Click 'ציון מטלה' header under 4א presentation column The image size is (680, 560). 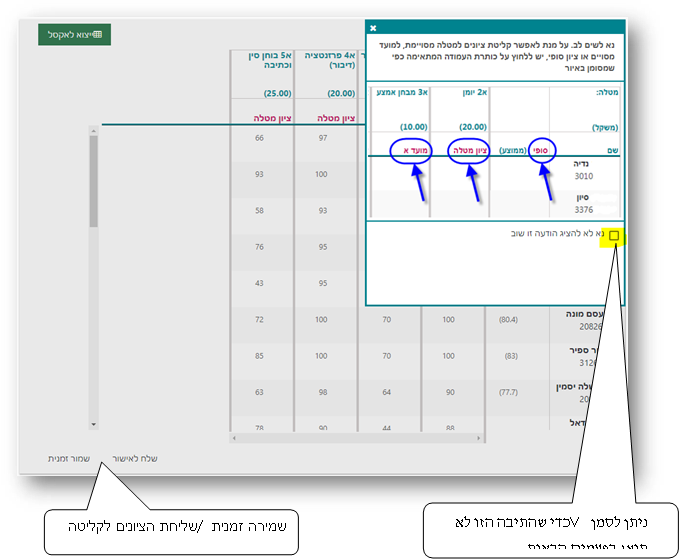[323, 118]
